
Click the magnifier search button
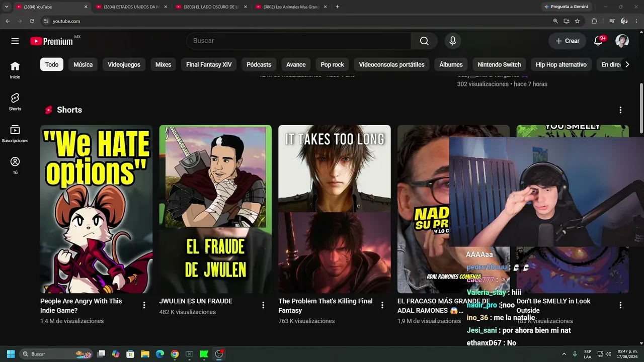pos(424,41)
